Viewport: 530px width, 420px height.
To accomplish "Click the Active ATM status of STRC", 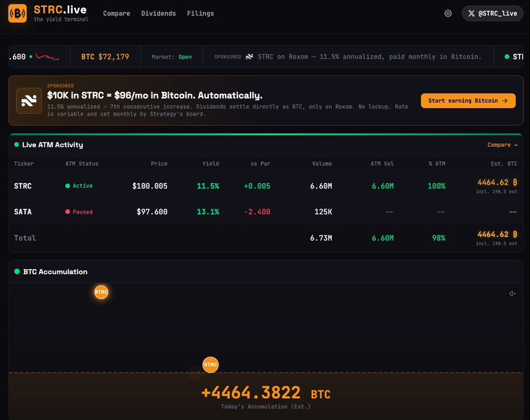I will (x=79, y=186).
